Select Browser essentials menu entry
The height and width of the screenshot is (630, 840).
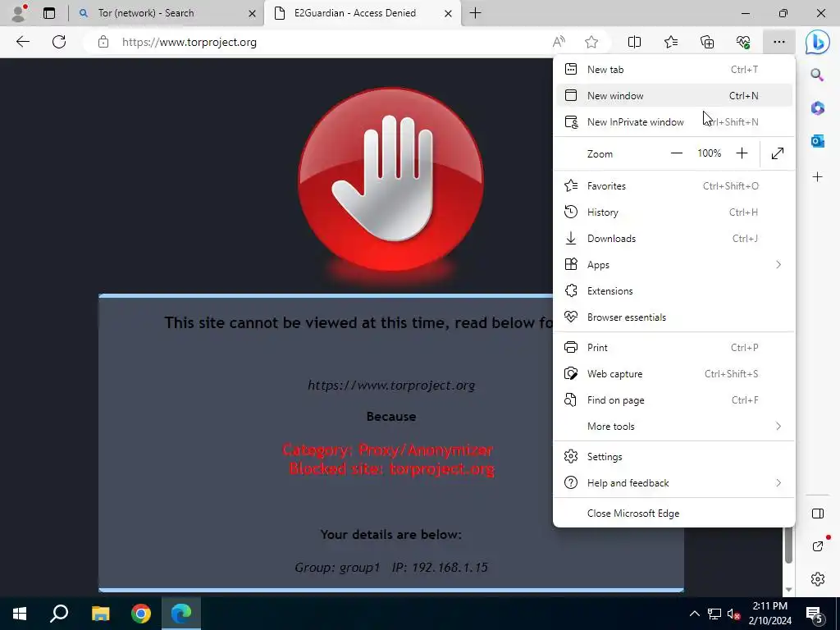point(674,317)
